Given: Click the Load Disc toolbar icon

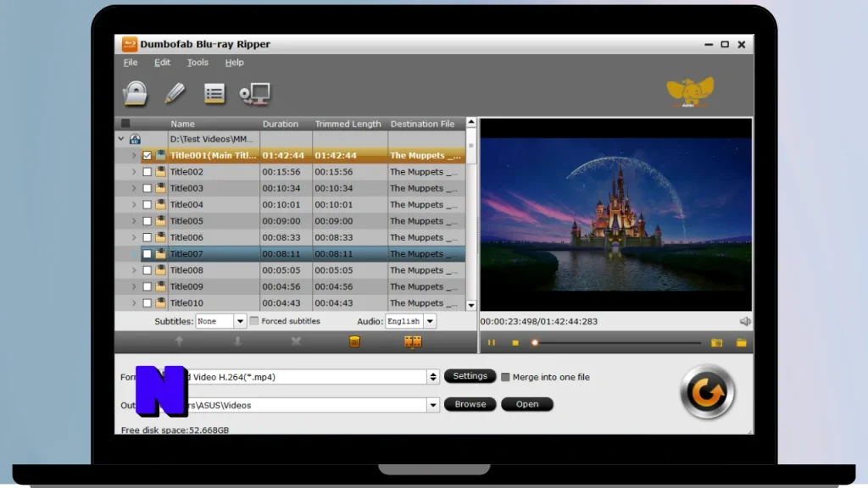Looking at the screenshot, I should [x=135, y=93].
